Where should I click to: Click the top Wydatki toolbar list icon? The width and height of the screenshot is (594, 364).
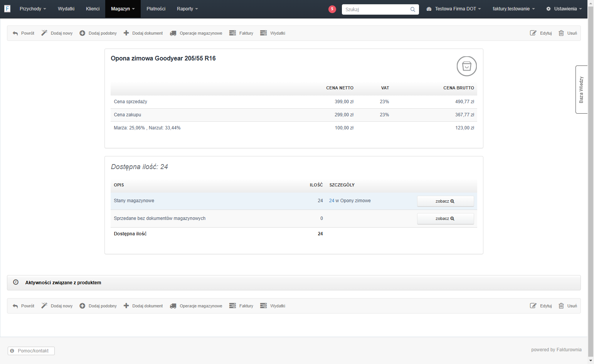tap(263, 33)
